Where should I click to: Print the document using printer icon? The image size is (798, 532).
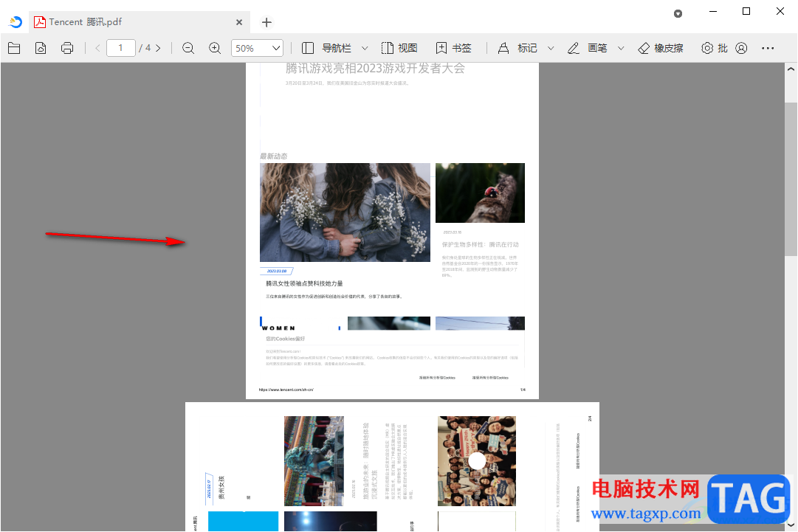click(x=67, y=48)
